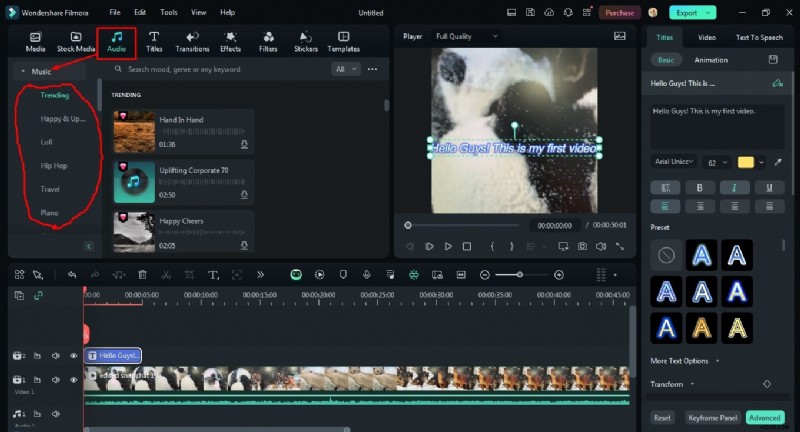Open the Stickers library
This screenshot has width=800, height=432.
pyautogui.click(x=305, y=41)
